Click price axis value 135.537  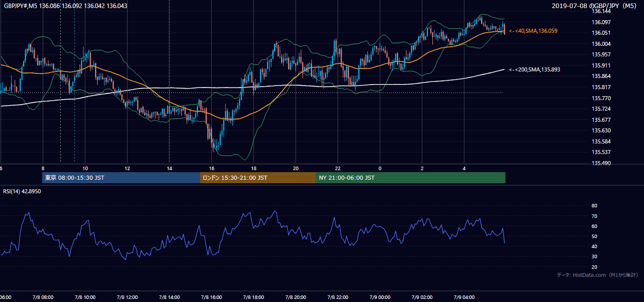click(x=601, y=152)
